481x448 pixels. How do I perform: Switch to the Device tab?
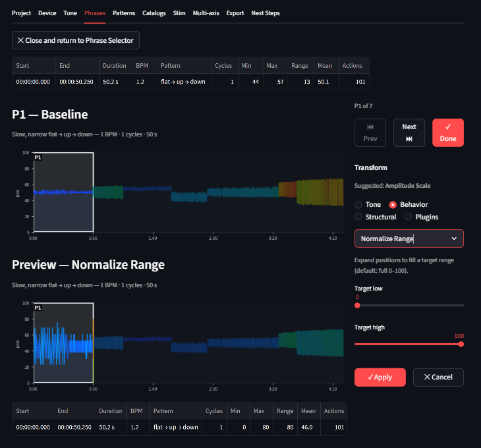(47, 13)
